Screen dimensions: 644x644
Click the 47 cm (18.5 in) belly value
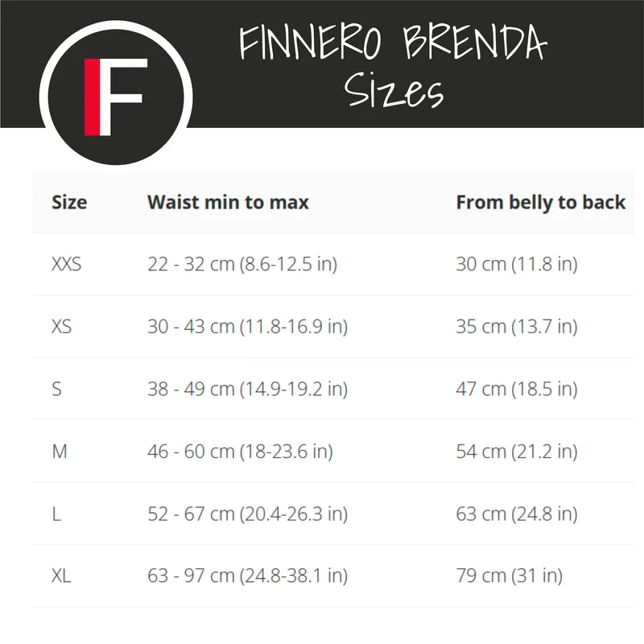pyautogui.click(x=517, y=389)
